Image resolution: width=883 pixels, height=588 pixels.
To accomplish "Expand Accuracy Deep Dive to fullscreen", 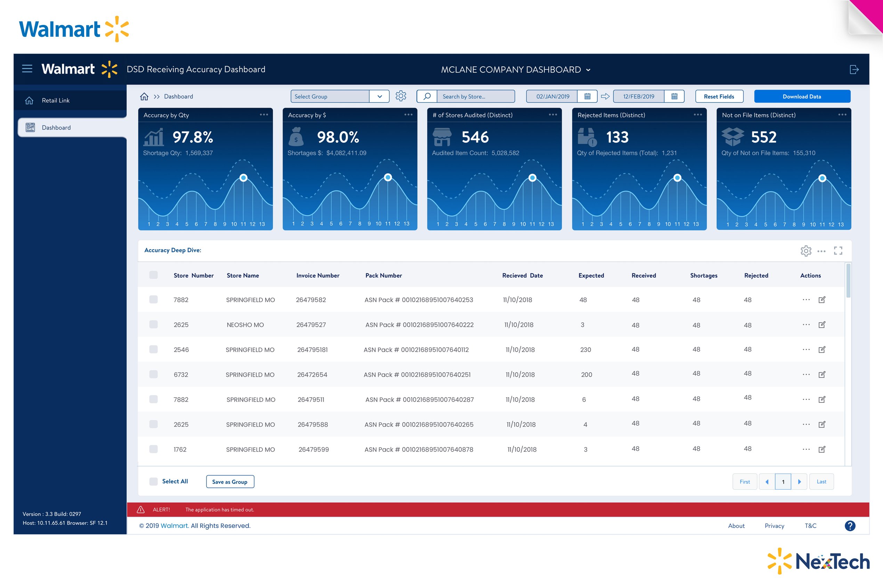I will (x=838, y=250).
